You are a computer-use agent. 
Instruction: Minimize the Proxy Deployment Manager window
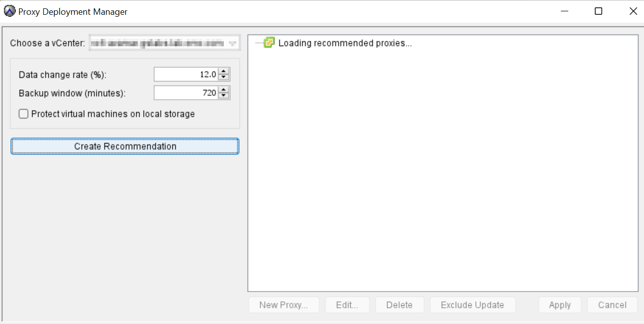click(563, 11)
